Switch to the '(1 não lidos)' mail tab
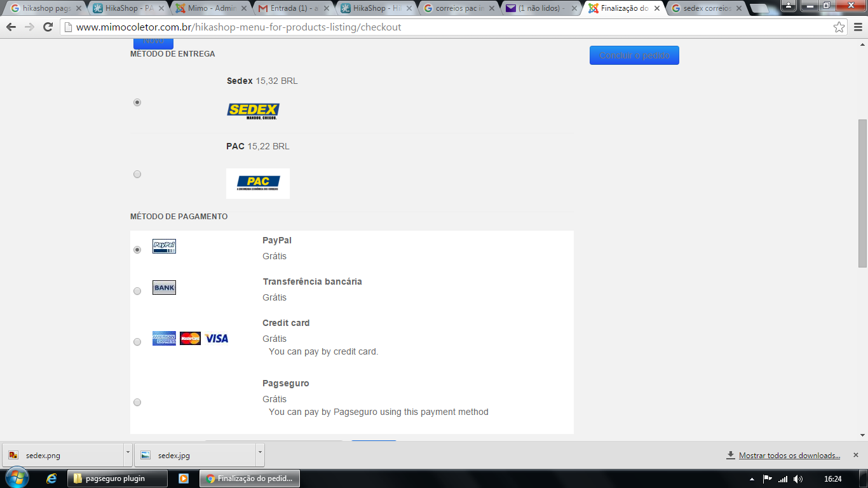The height and width of the screenshot is (488, 868). tap(541, 9)
